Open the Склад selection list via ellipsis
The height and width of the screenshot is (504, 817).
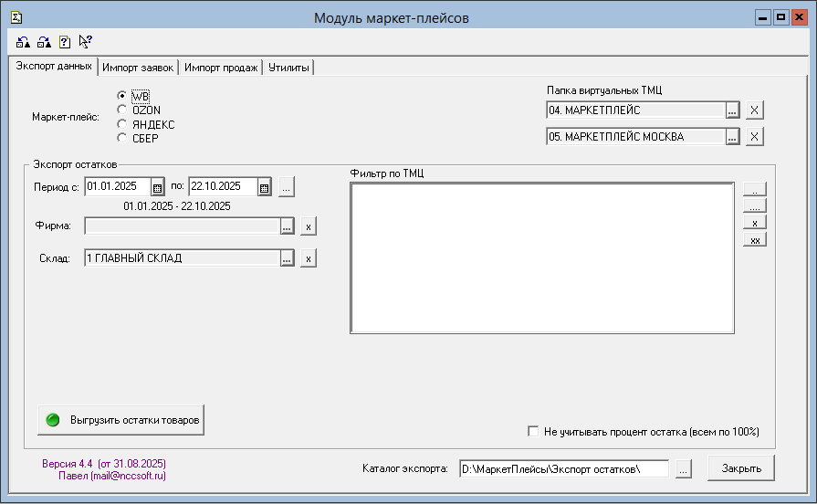pos(288,258)
